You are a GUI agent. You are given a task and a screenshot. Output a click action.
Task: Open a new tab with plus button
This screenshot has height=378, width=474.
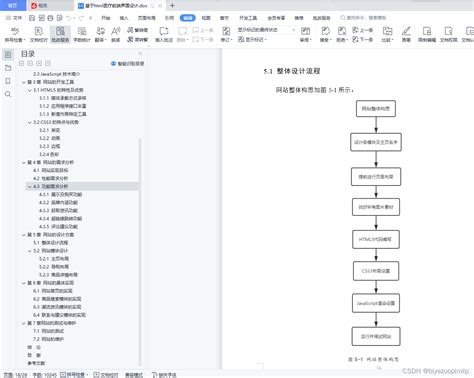point(172,5)
